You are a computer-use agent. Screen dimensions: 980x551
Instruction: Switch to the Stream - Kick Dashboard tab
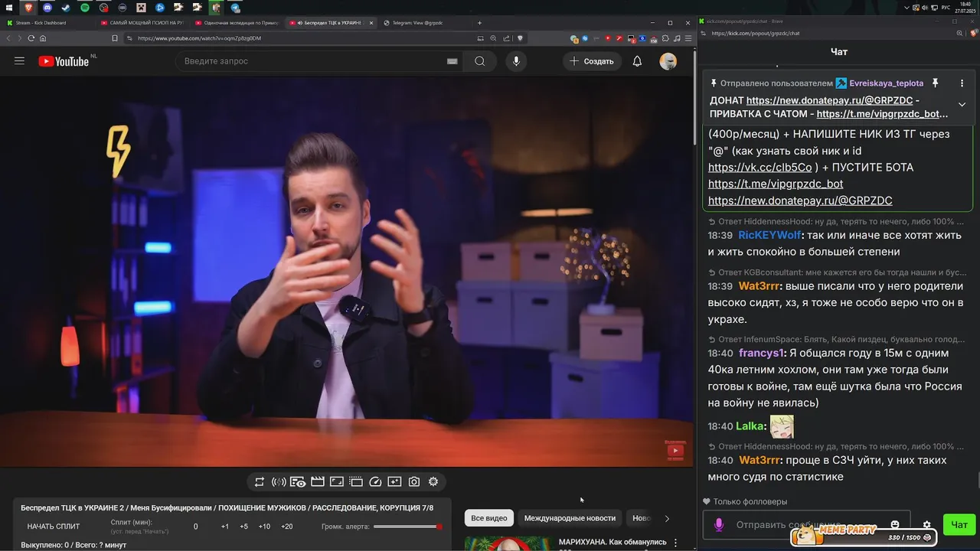(x=41, y=23)
